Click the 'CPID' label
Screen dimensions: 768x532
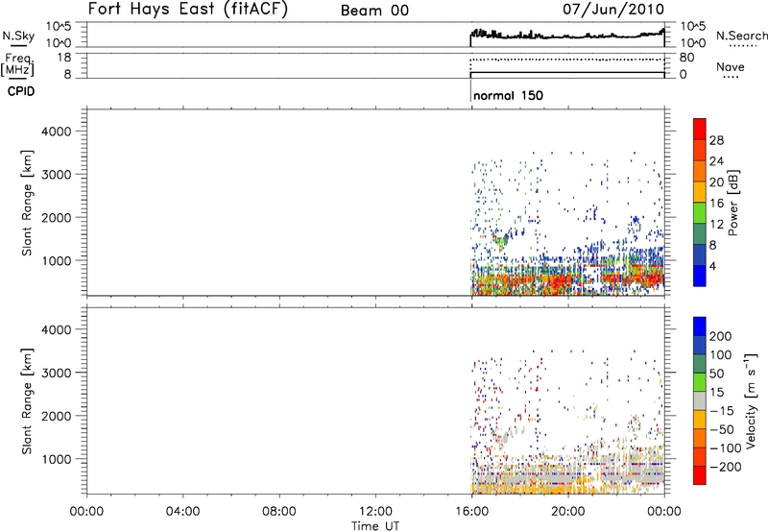pyautogui.click(x=21, y=91)
